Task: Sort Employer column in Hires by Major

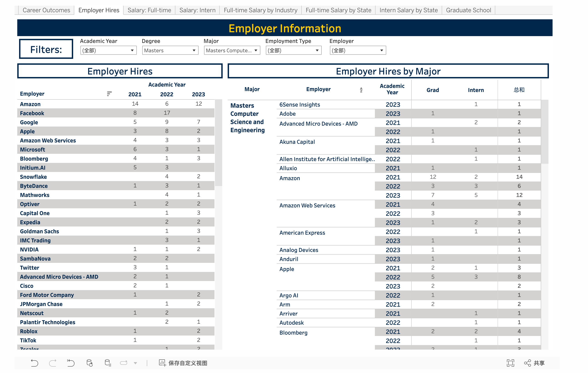Action: pyautogui.click(x=361, y=90)
